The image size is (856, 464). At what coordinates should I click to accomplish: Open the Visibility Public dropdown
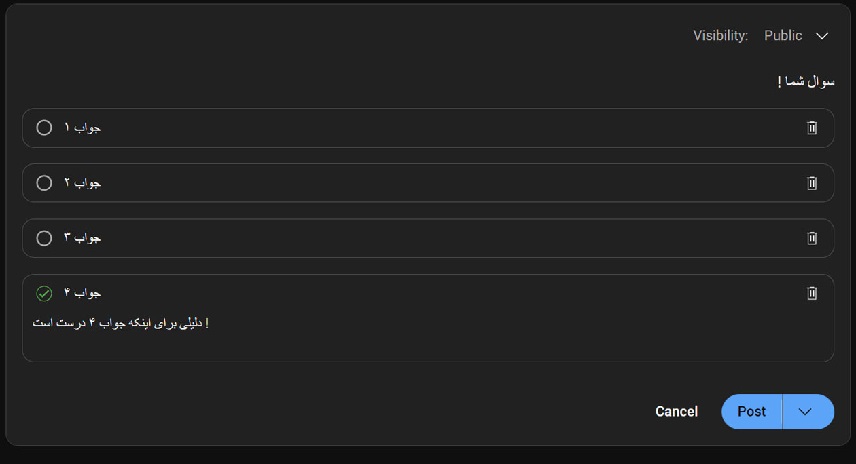[796, 35]
